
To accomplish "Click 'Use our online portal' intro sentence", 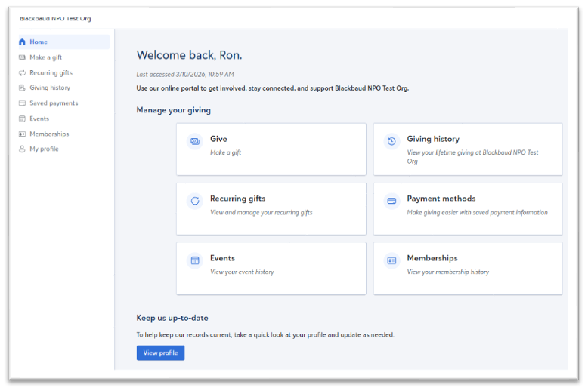I will tap(273, 88).
